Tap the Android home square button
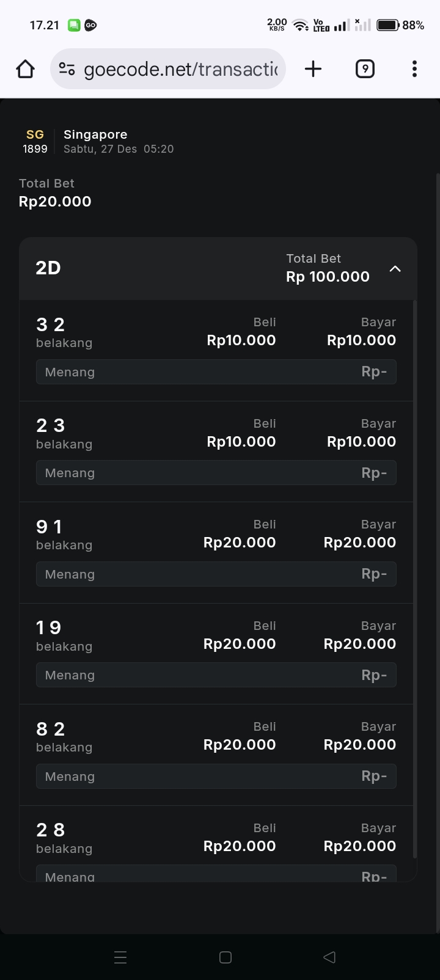The width and height of the screenshot is (440, 980). tap(226, 957)
